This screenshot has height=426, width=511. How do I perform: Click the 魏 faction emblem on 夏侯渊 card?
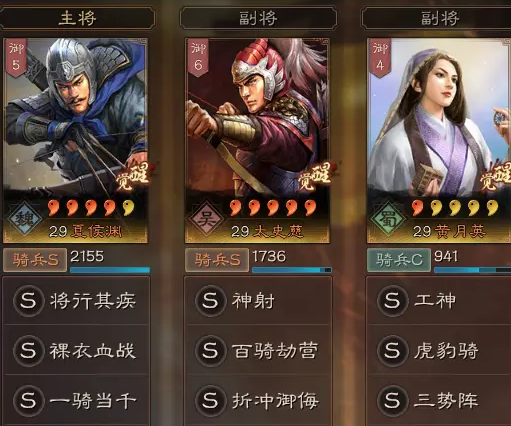tap(25, 220)
